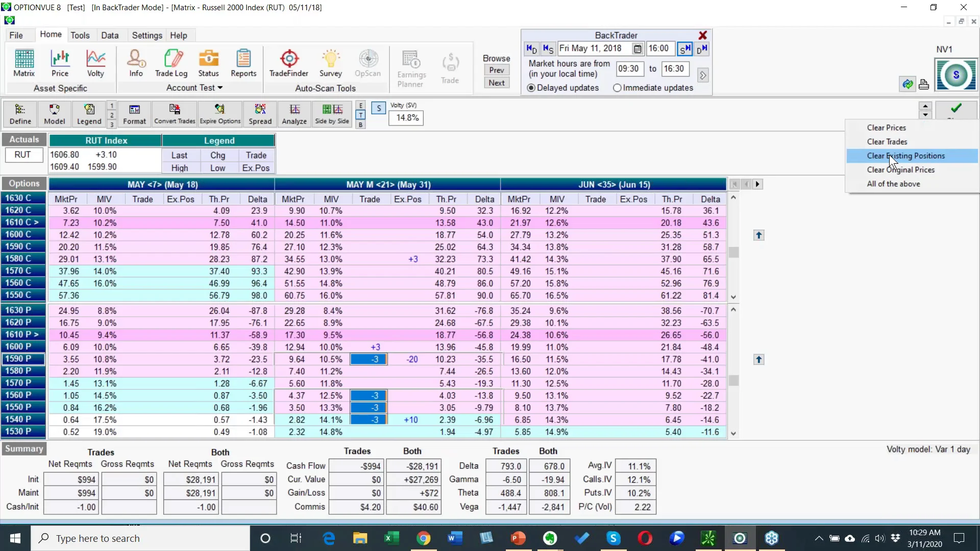Toggle the S button beside Volty
Image resolution: width=980 pixels, height=551 pixels.
(379, 108)
